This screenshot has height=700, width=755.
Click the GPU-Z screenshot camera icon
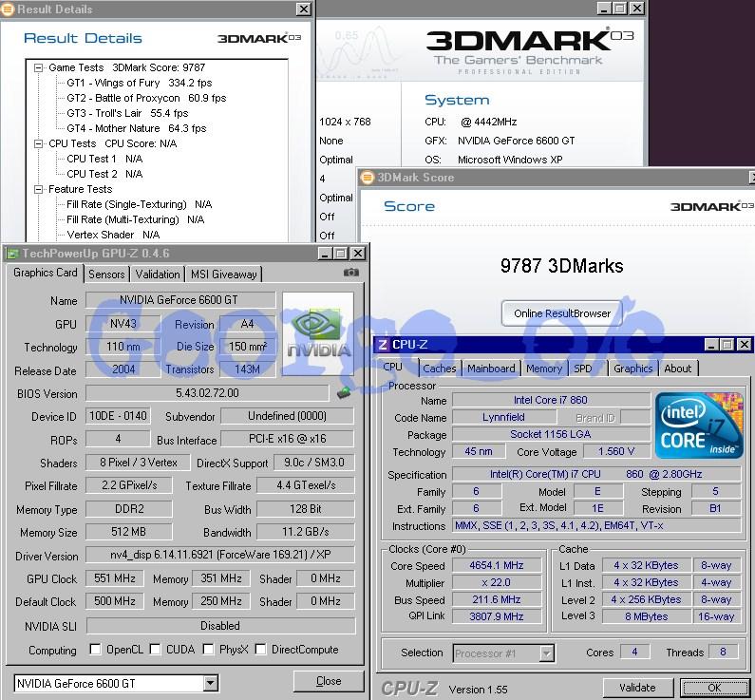pos(351,273)
